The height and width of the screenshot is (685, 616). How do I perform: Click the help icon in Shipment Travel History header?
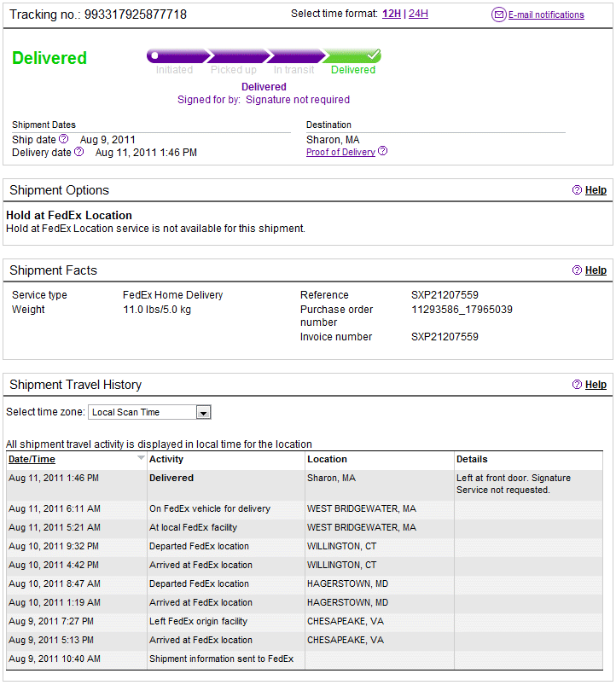coord(577,385)
